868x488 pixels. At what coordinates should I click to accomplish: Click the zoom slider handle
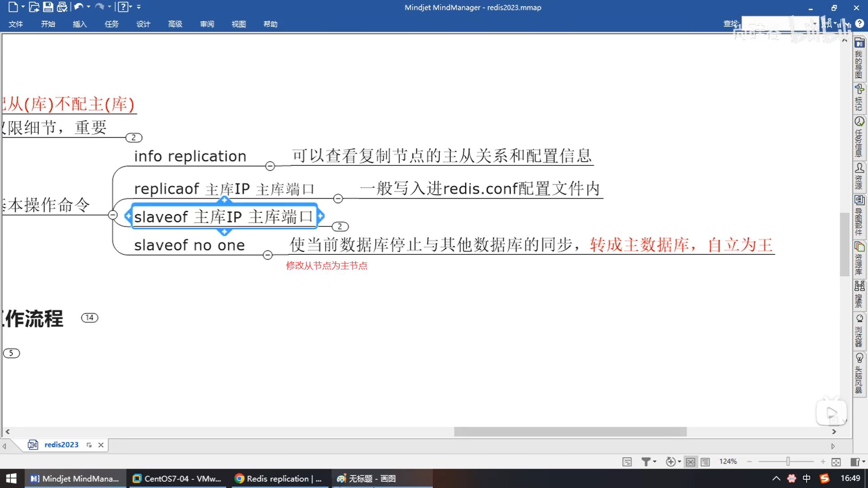(788, 461)
